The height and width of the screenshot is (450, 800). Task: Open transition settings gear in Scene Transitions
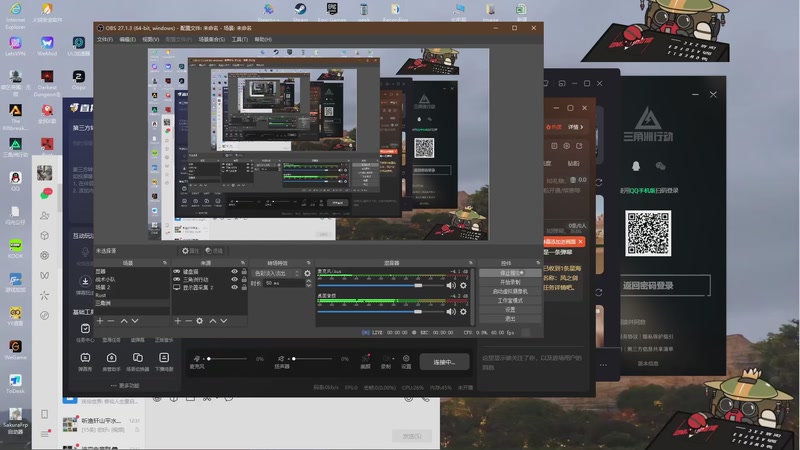click(x=307, y=273)
